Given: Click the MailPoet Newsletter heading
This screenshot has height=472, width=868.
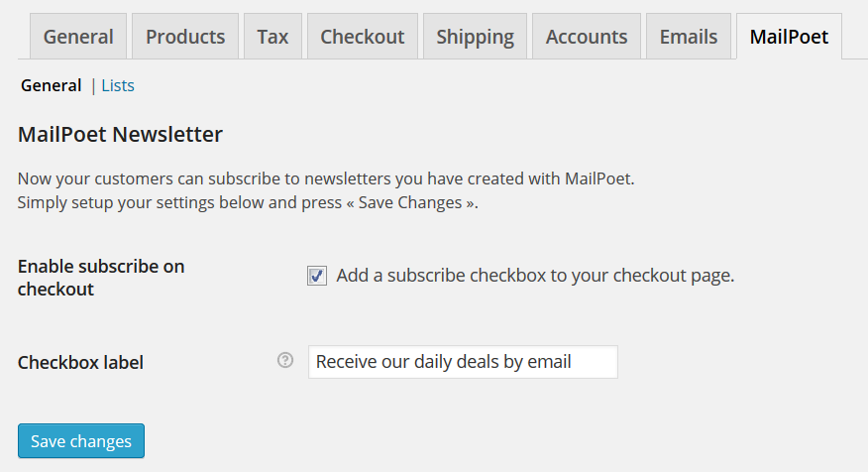Looking at the screenshot, I should point(120,135).
